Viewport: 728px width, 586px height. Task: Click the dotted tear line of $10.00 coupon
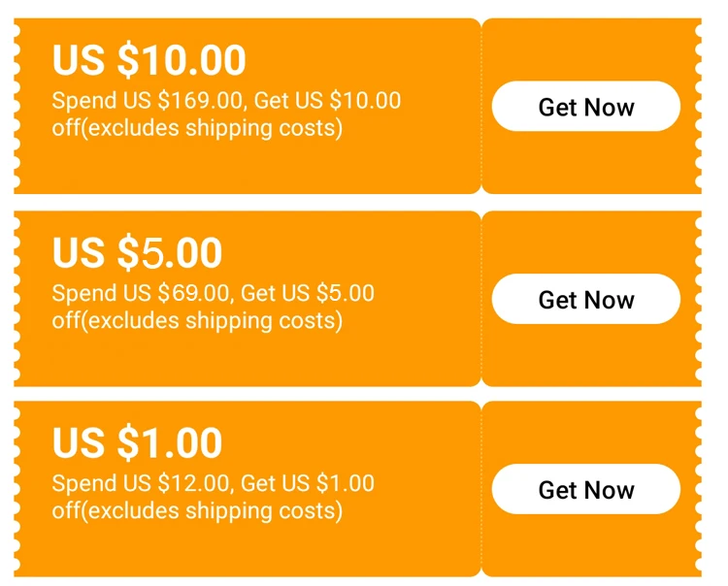(x=481, y=106)
